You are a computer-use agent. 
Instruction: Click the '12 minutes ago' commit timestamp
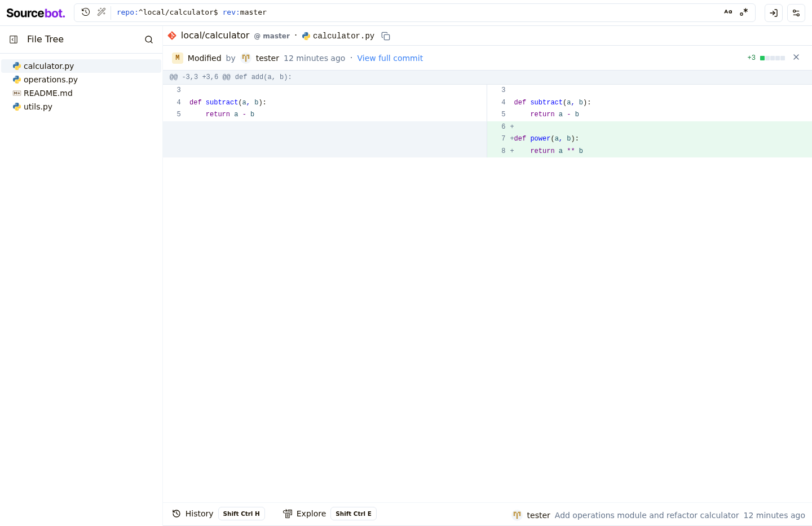pyautogui.click(x=314, y=58)
